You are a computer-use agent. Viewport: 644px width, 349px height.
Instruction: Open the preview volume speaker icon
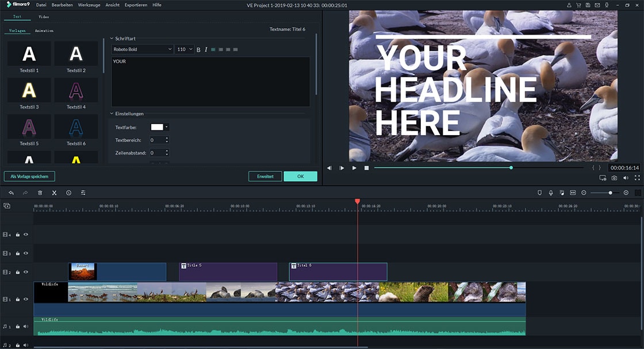626,178
